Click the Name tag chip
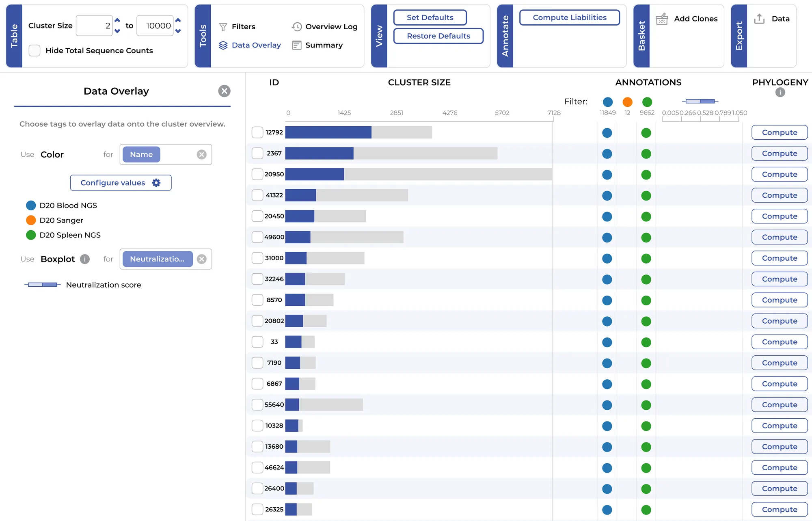812x521 pixels. 141,154
